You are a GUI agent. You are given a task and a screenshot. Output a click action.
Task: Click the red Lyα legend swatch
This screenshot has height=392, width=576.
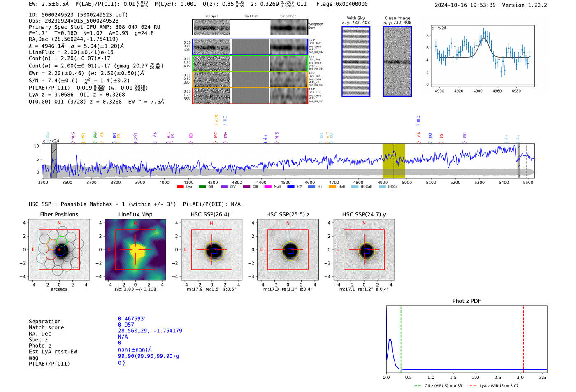click(180, 187)
